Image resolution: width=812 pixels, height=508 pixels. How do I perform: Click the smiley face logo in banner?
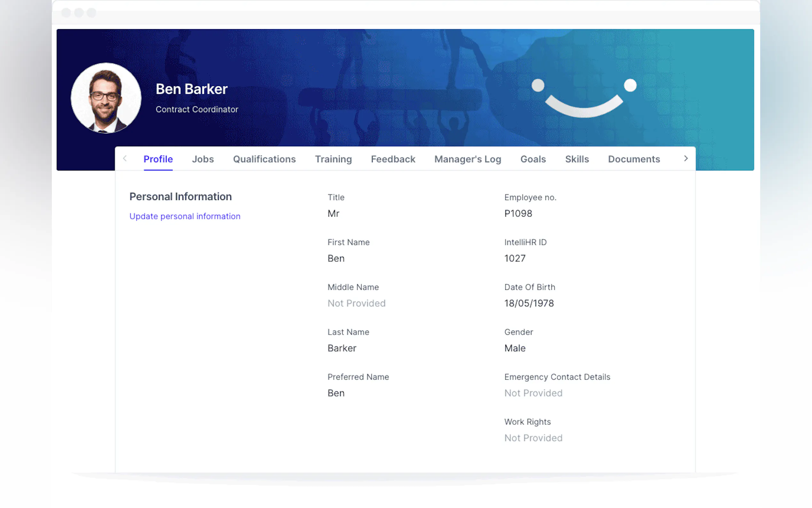tap(584, 98)
